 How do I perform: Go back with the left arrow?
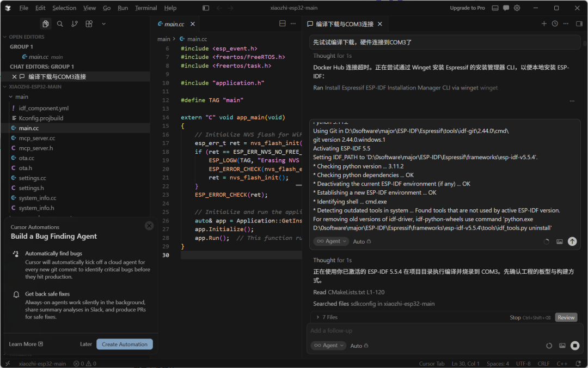point(219,8)
